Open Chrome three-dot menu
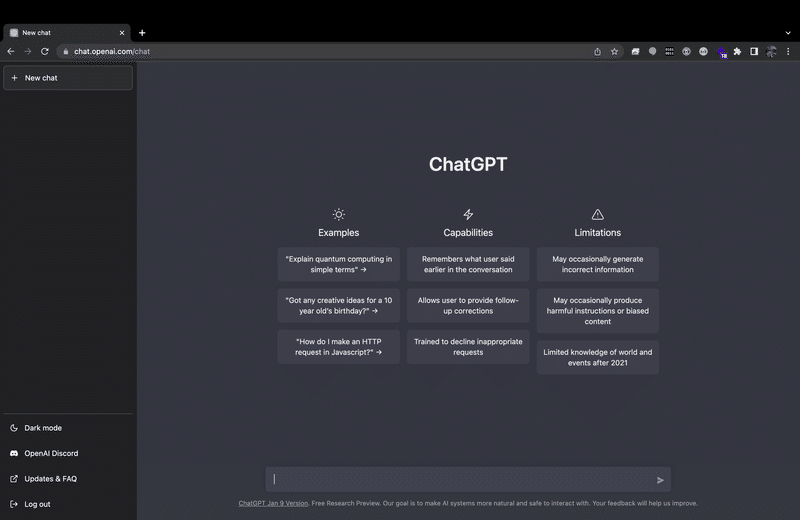800x520 pixels. 788,51
